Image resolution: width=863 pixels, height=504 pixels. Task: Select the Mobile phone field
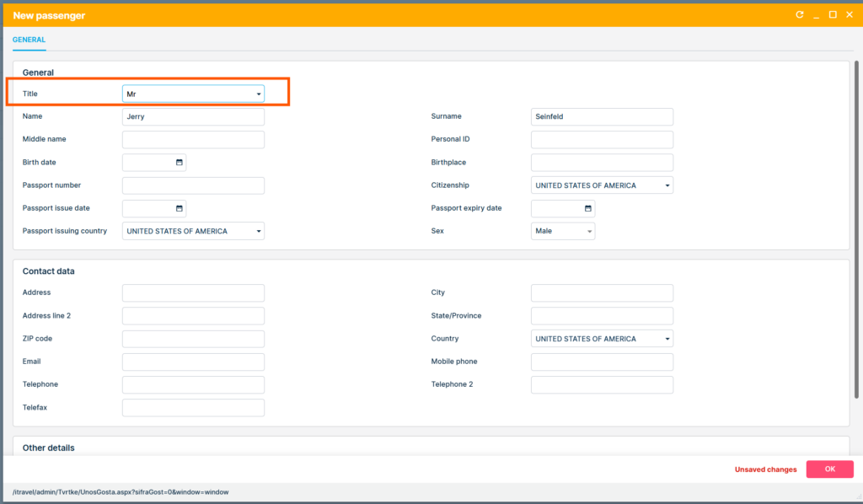click(x=602, y=362)
